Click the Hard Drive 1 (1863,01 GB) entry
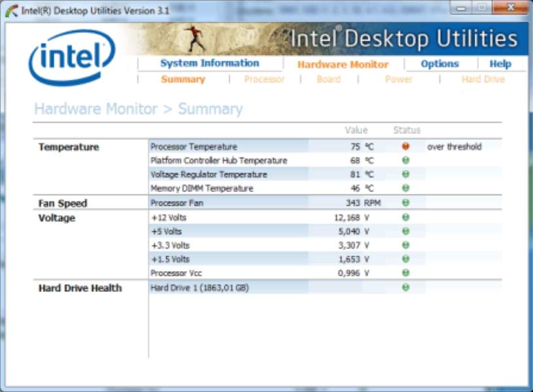This screenshot has height=392, width=533. tap(199, 288)
